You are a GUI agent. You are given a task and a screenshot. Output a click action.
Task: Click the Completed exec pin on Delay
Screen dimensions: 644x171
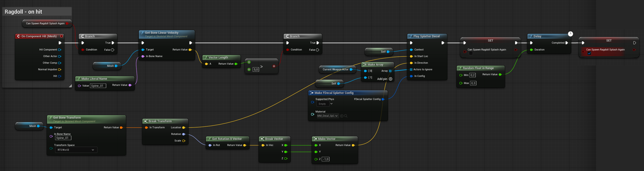(567, 43)
